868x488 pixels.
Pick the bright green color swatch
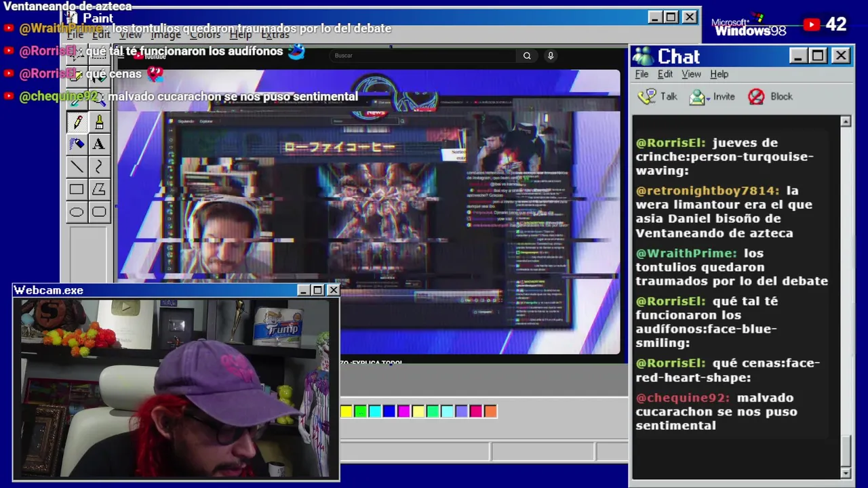point(361,411)
